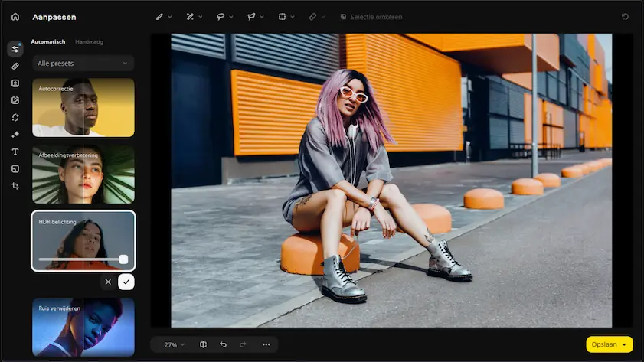Apply the Ruis verwijderen preset thumbnail
The image size is (644, 362).
(x=83, y=325)
